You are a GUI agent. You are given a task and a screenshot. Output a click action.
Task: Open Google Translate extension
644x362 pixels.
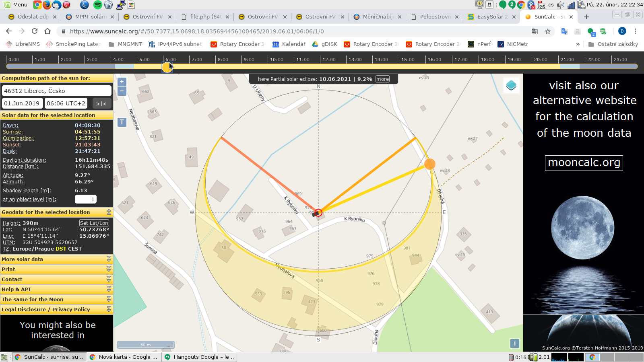[x=565, y=31]
